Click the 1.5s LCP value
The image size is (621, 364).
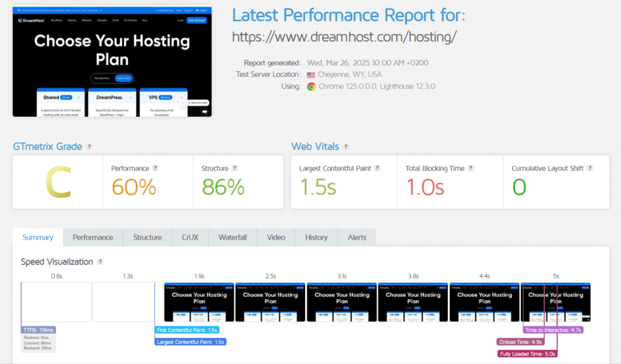318,187
